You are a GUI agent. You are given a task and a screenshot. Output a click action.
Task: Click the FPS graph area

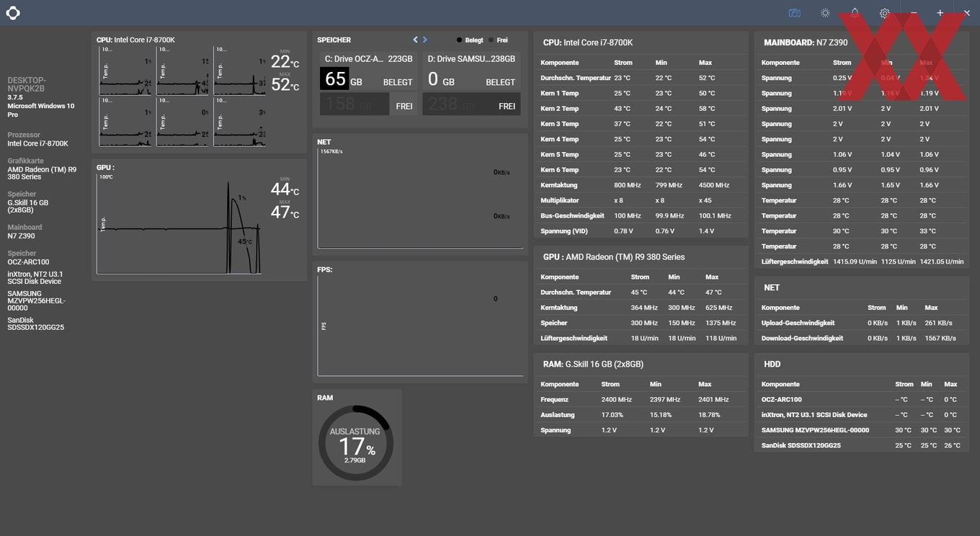coord(420,326)
